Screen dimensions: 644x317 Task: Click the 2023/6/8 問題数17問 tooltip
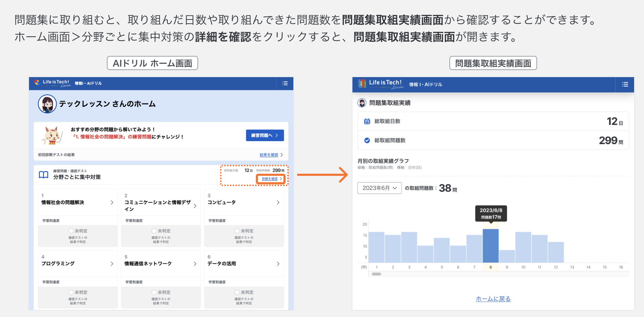pyautogui.click(x=491, y=213)
